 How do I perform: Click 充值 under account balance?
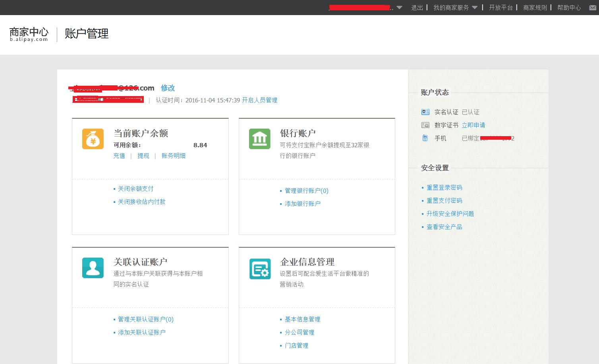tap(119, 156)
